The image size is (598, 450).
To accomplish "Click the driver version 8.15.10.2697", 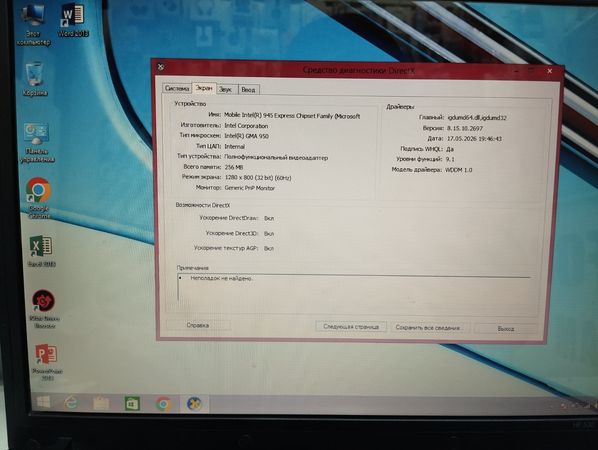I will tap(465, 128).
